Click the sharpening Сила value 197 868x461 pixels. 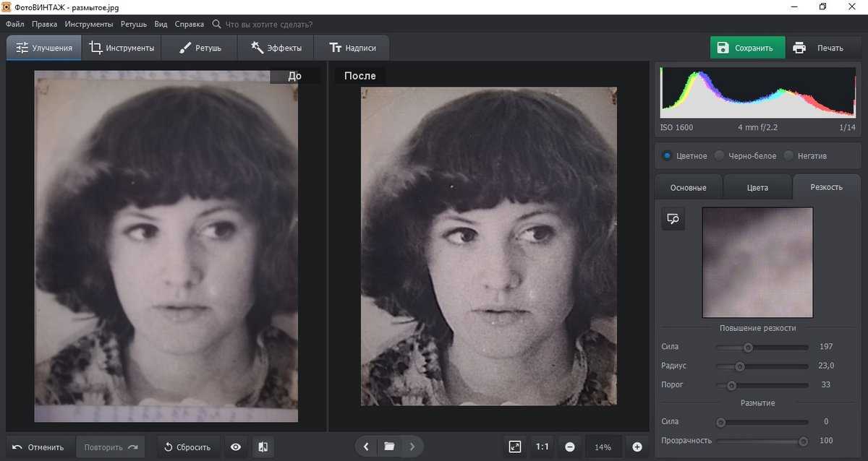tap(826, 347)
